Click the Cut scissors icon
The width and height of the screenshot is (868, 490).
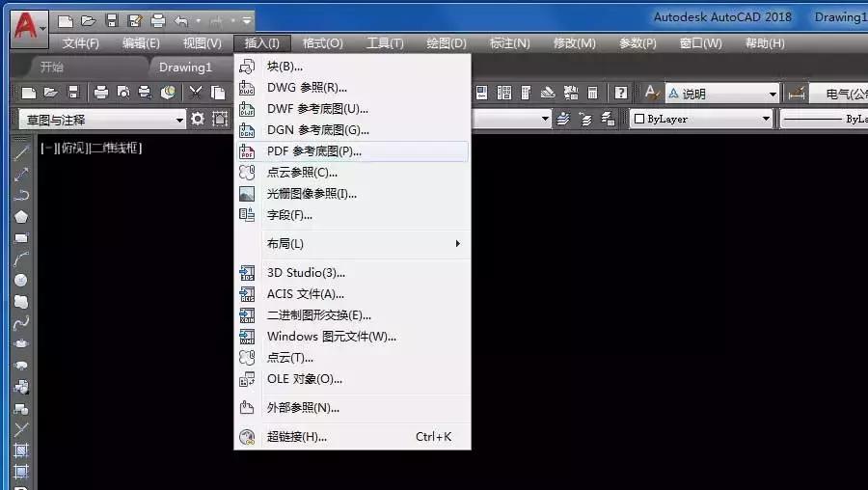click(x=195, y=93)
